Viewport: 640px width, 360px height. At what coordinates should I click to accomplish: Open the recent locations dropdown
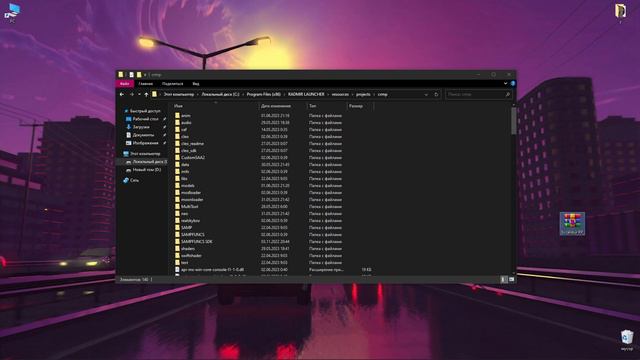click(x=139, y=94)
